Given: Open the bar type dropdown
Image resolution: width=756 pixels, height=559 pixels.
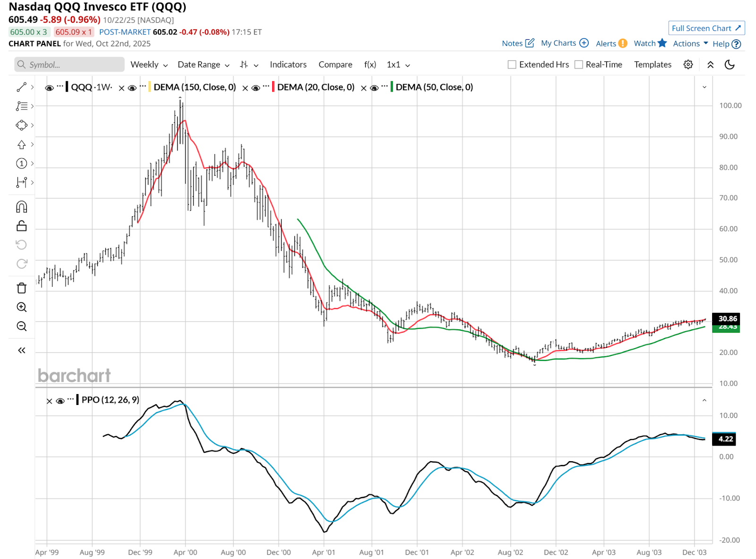Looking at the screenshot, I should coord(249,65).
